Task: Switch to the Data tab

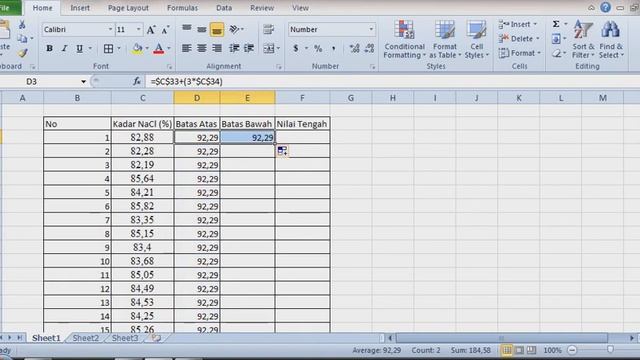Action: [224, 8]
